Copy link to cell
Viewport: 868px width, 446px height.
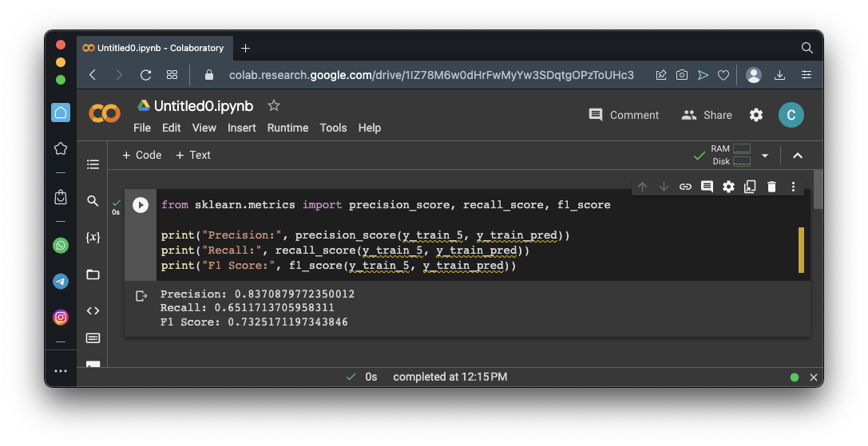point(685,187)
